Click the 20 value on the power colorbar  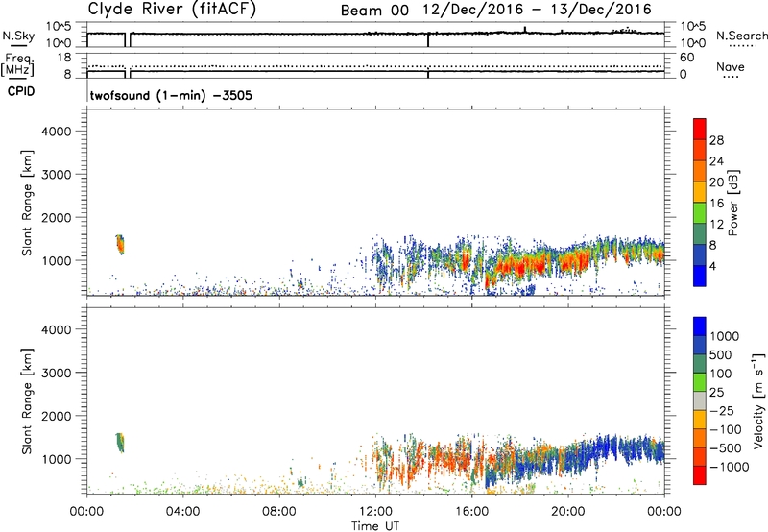click(716, 182)
